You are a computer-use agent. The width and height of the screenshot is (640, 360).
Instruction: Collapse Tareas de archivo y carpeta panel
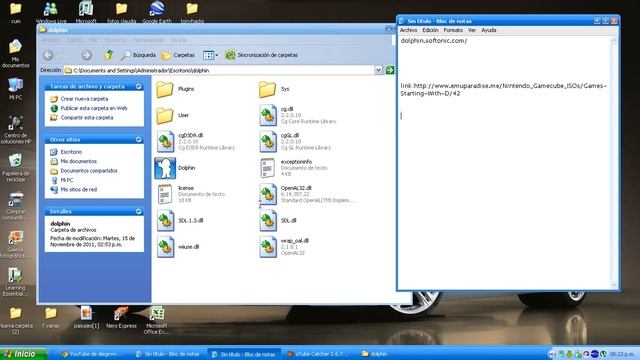(138, 87)
